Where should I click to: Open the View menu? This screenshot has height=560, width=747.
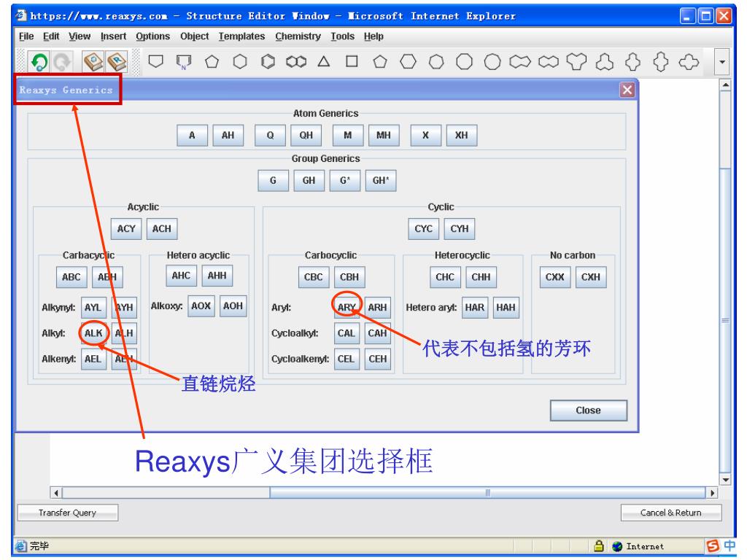(79, 36)
